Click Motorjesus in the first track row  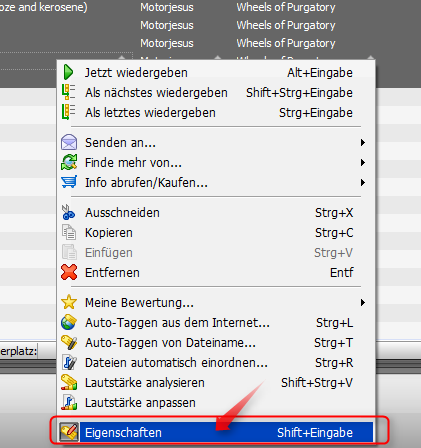pos(167,7)
